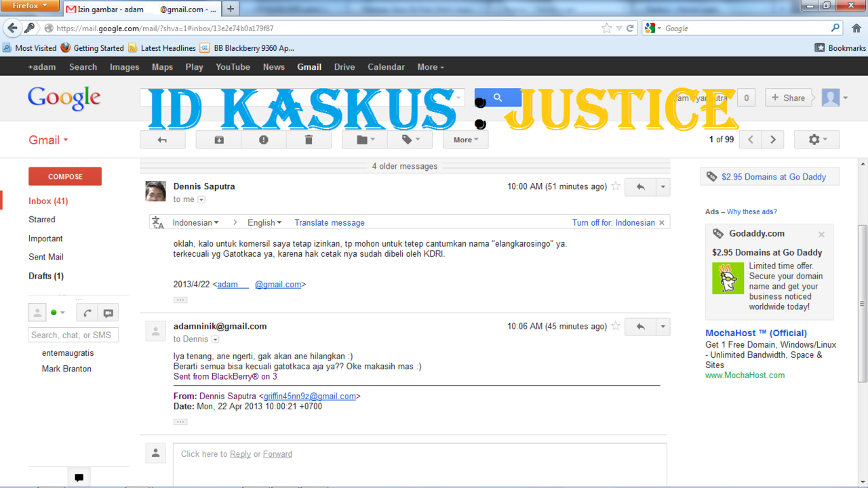Show details for 'to me' recipient

coord(201,200)
